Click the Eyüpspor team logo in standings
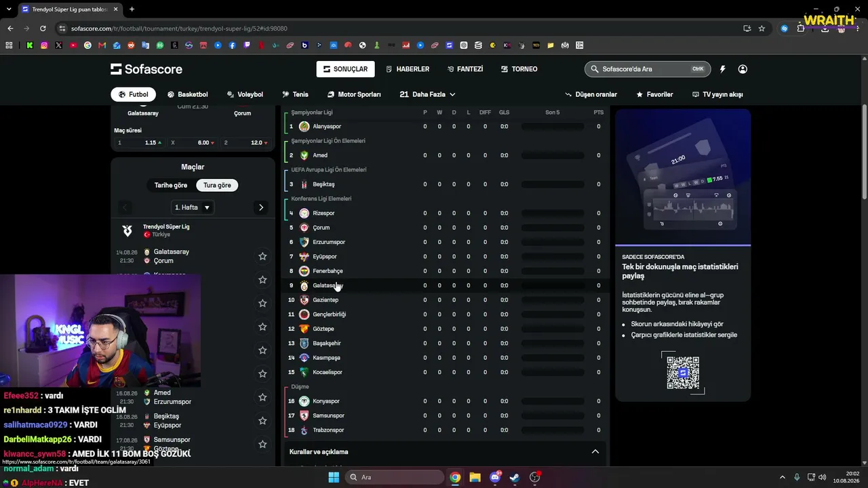The height and width of the screenshot is (488, 868). click(304, 257)
